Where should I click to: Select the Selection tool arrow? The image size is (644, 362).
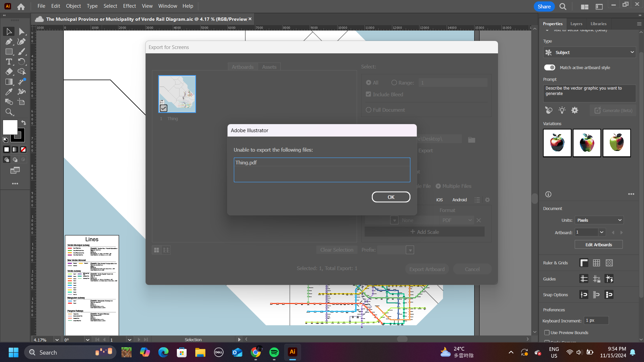tap(9, 32)
